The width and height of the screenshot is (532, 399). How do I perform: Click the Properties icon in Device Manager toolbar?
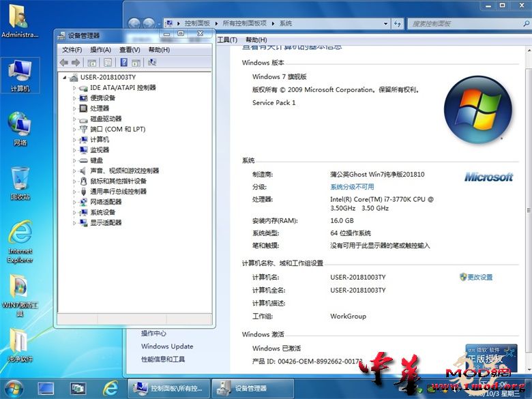(x=108, y=63)
